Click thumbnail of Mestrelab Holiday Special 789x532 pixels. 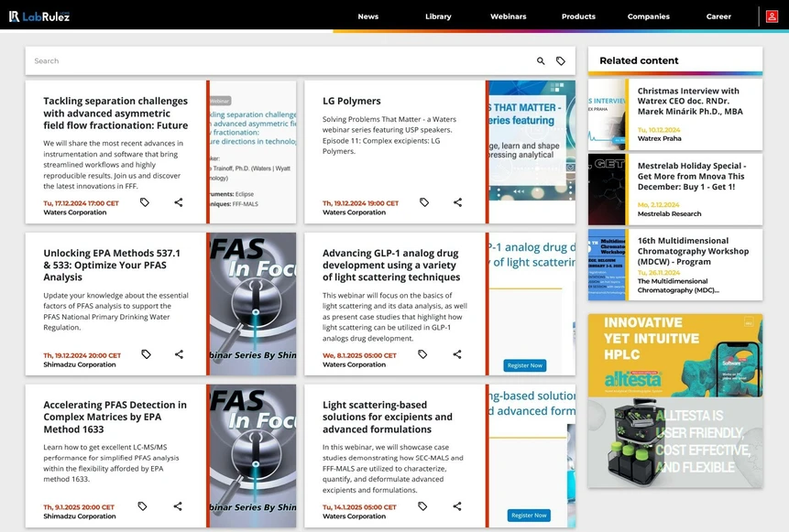[x=607, y=190]
